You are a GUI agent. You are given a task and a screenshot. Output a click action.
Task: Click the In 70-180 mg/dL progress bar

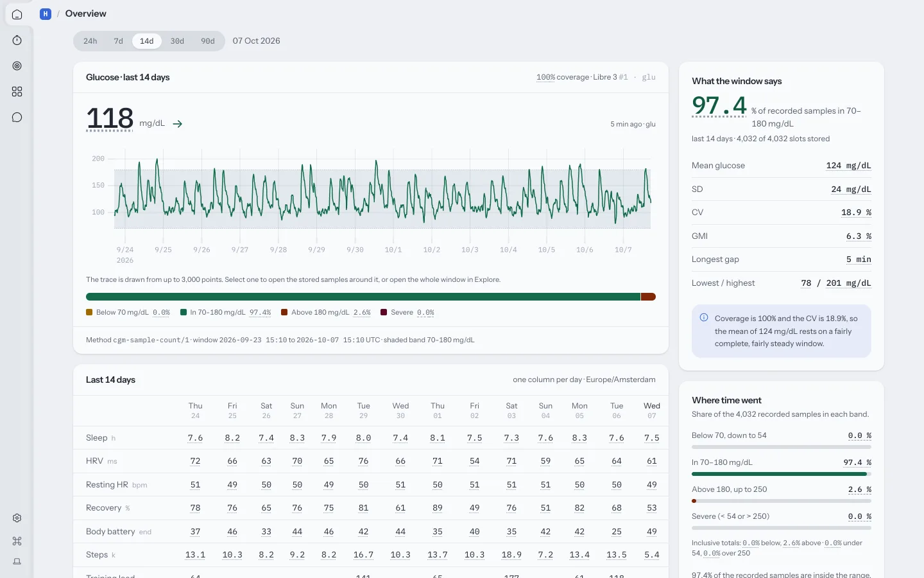click(x=782, y=474)
